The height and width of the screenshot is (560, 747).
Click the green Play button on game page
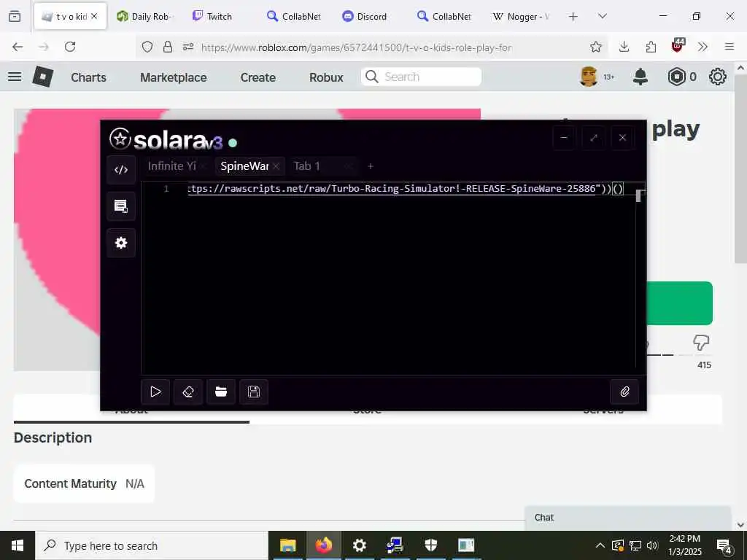679,303
